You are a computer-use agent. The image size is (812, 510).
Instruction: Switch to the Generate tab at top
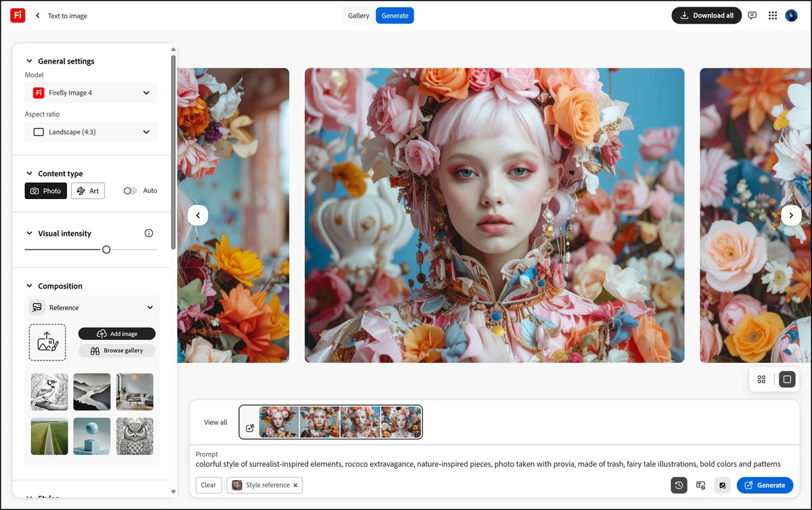pyautogui.click(x=395, y=16)
